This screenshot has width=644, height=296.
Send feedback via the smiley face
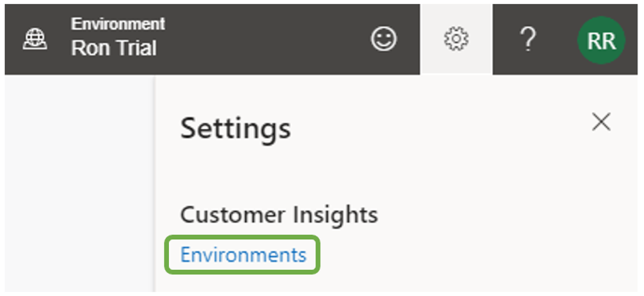click(x=383, y=40)
